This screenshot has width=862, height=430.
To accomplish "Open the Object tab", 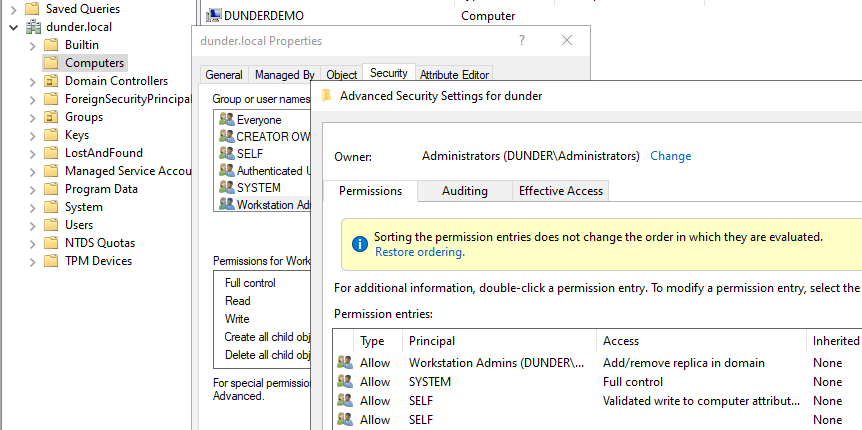I will (x=341, y=75).
